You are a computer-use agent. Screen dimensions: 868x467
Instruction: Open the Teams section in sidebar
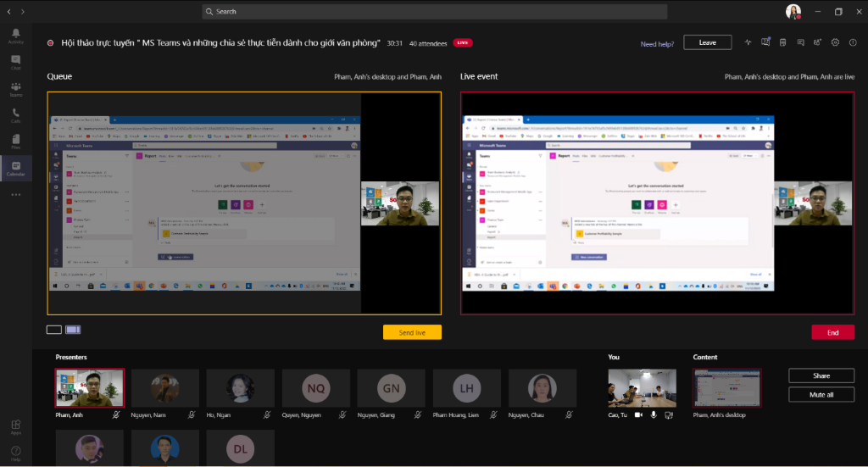pos(15,89)
